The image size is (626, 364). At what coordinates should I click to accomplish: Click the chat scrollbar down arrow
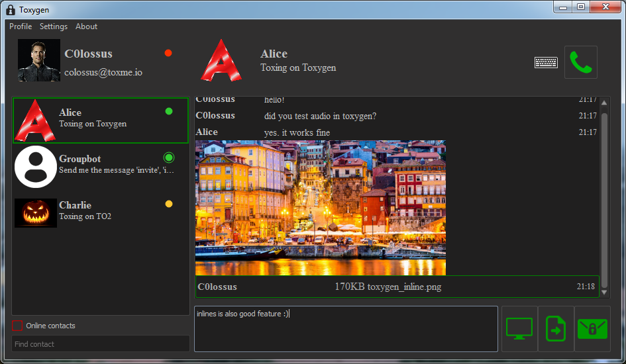[604, 292]
